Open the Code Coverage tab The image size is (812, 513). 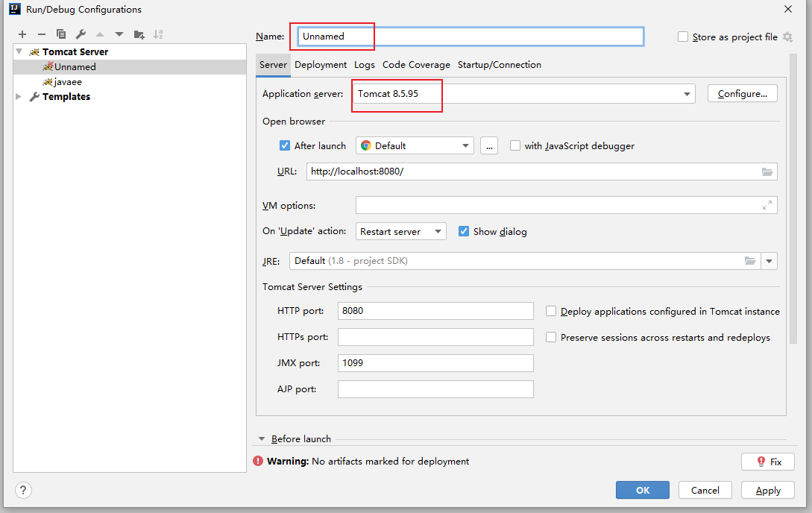coord(416,65)
